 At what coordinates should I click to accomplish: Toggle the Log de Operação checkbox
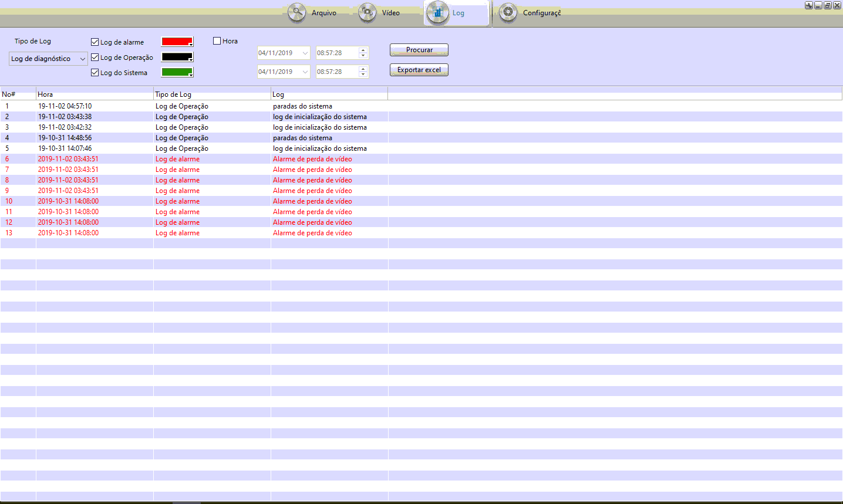pyautogui.click(x=95, y=57)
